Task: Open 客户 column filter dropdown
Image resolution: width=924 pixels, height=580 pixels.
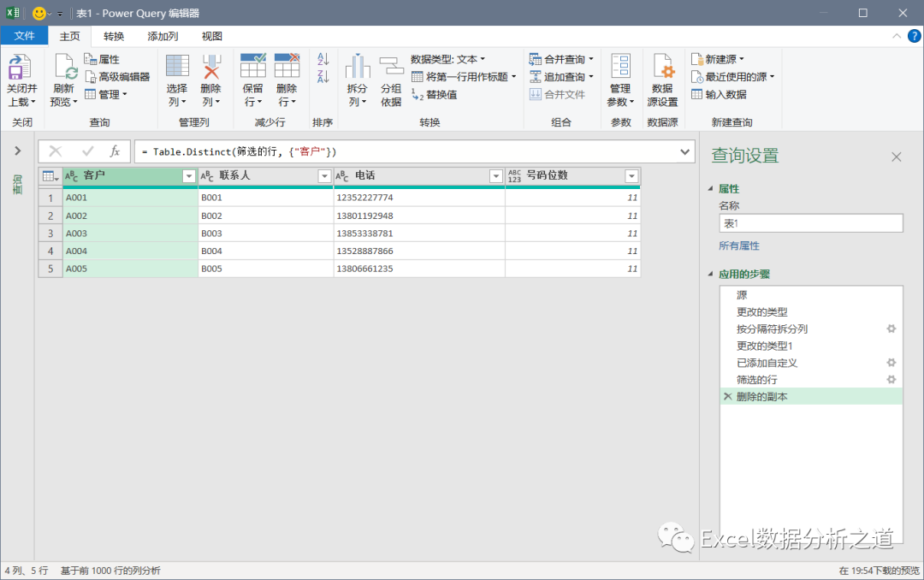Action: [x=188, y=175]
